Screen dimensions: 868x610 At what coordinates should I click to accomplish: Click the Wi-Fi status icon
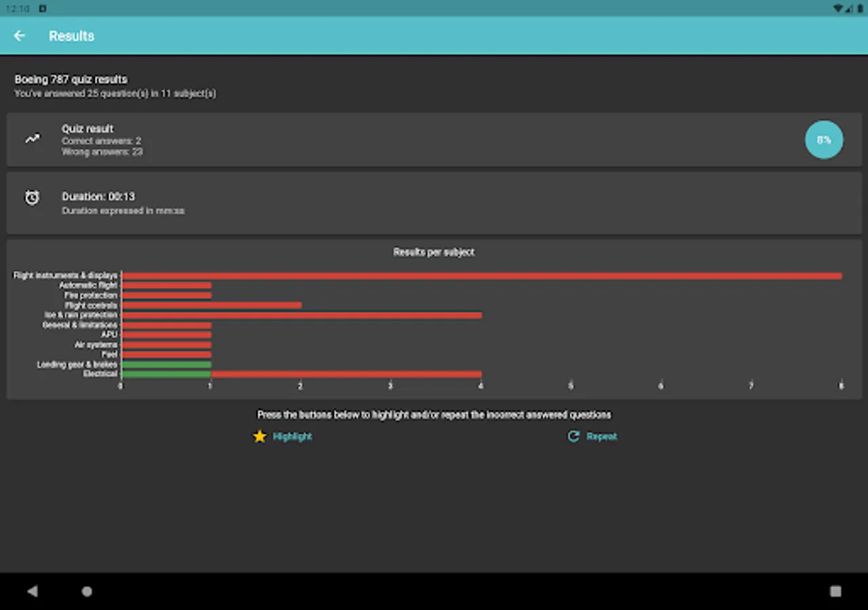click(x=838, y=8)
